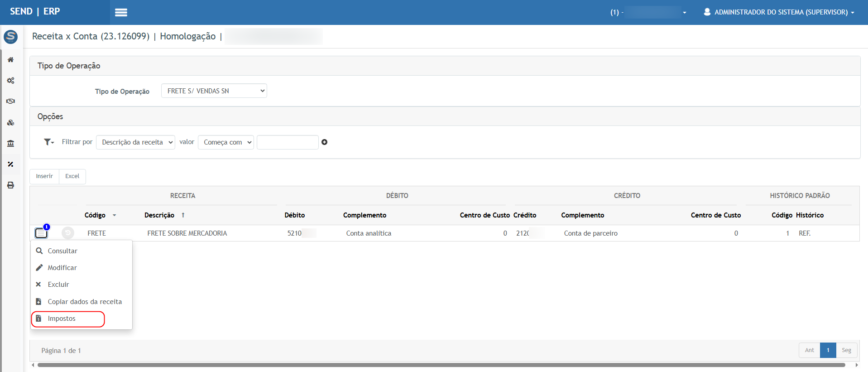Toggle the FRETE row actions menu button
The width and height of the screenshot is (868, 372).
(41, 233)
